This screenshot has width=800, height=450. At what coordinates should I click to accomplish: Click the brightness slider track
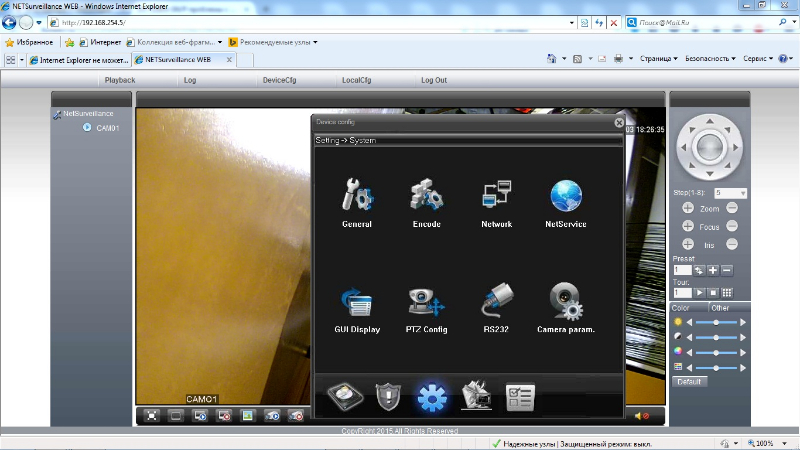(716, 322)
